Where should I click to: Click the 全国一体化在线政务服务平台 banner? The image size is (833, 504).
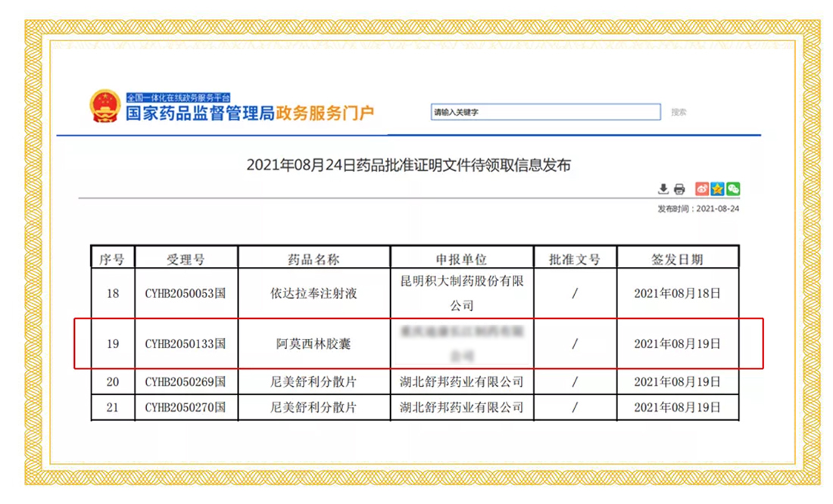click(178, 97)
